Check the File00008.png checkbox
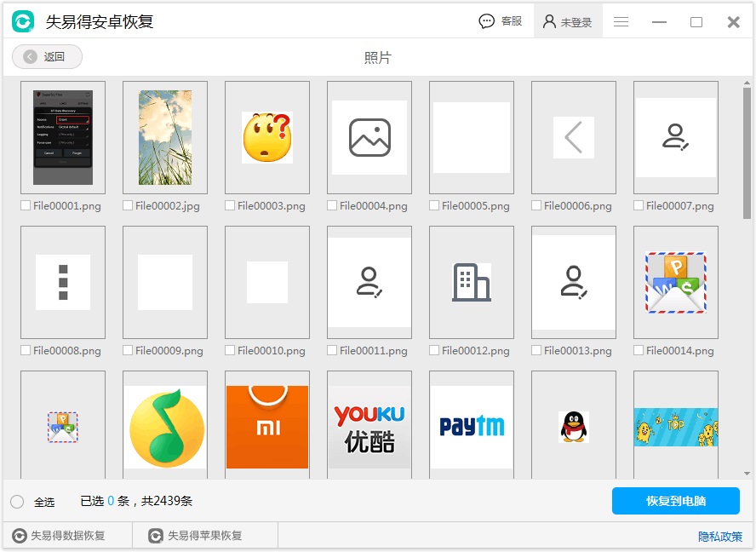756x552 pixels. (26, 350)
